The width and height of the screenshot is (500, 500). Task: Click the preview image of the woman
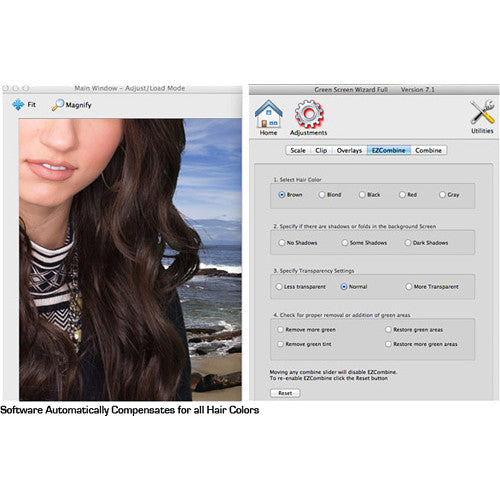pos(130,260)
